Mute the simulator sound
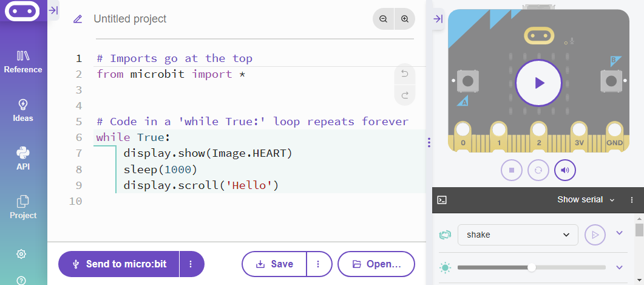Screen dimensions: 644x285 tap(565, 170)
